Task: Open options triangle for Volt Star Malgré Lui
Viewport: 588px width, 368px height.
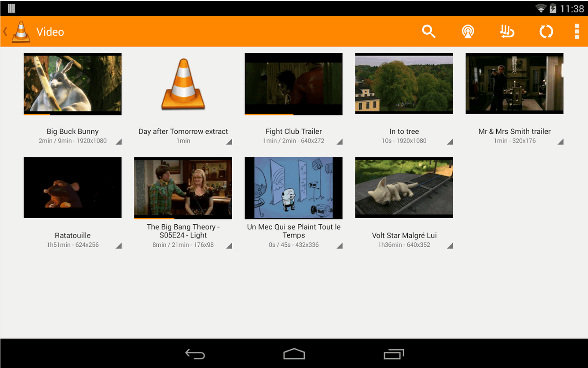Action: (450, 246)
